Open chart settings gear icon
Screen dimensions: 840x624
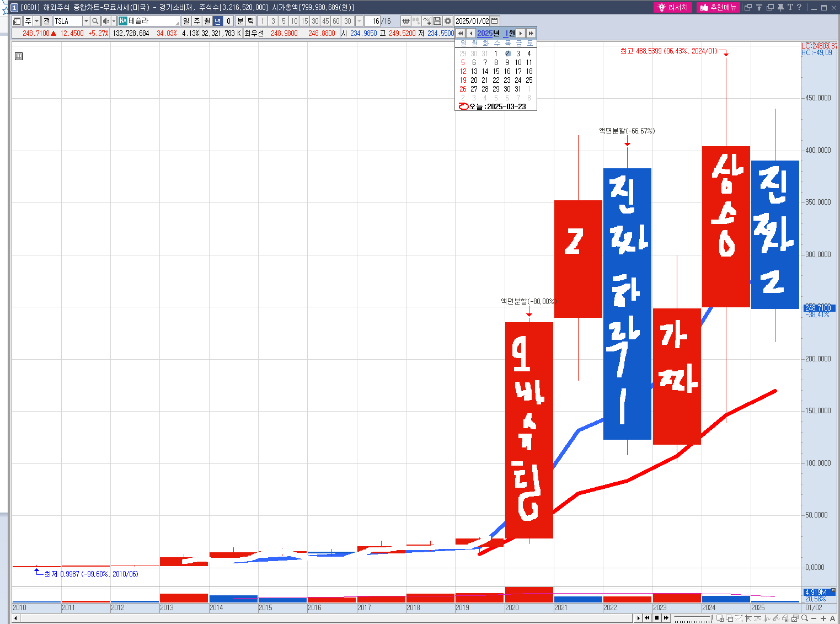coord(448,21)
